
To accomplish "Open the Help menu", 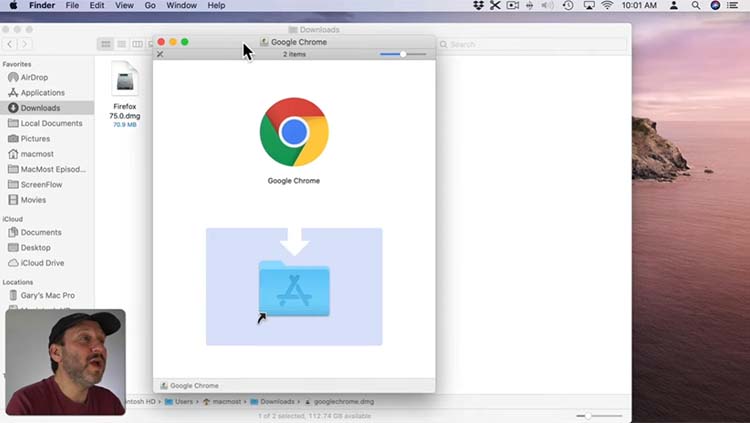I will click(216, 5).
